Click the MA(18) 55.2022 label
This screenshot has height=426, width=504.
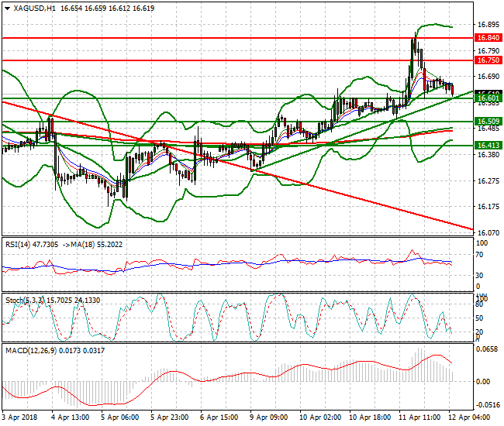point(97,245)
